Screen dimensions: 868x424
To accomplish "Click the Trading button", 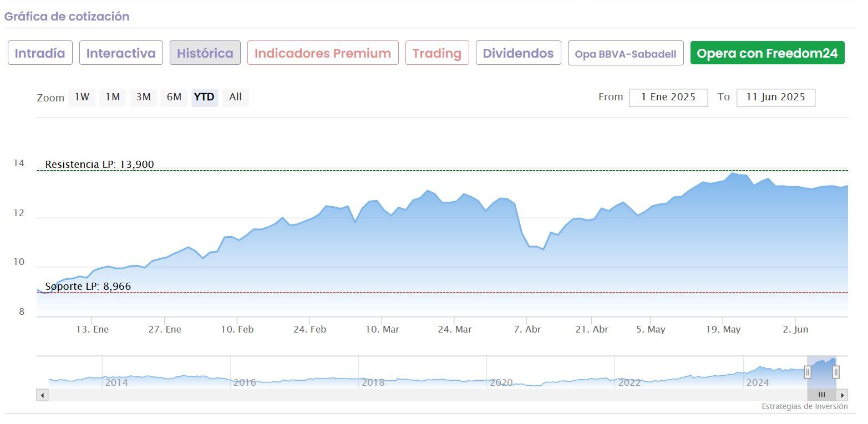I will coord(437,53).
